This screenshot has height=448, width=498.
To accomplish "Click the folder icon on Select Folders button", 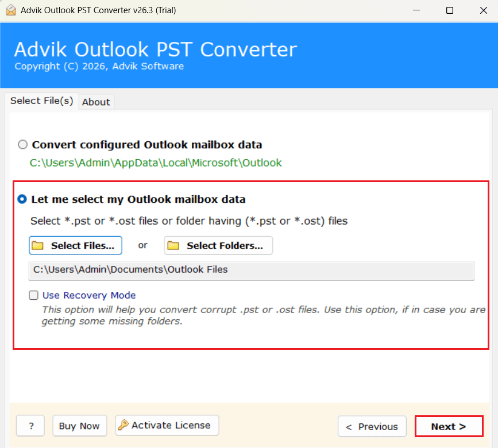I will point(173,245).
